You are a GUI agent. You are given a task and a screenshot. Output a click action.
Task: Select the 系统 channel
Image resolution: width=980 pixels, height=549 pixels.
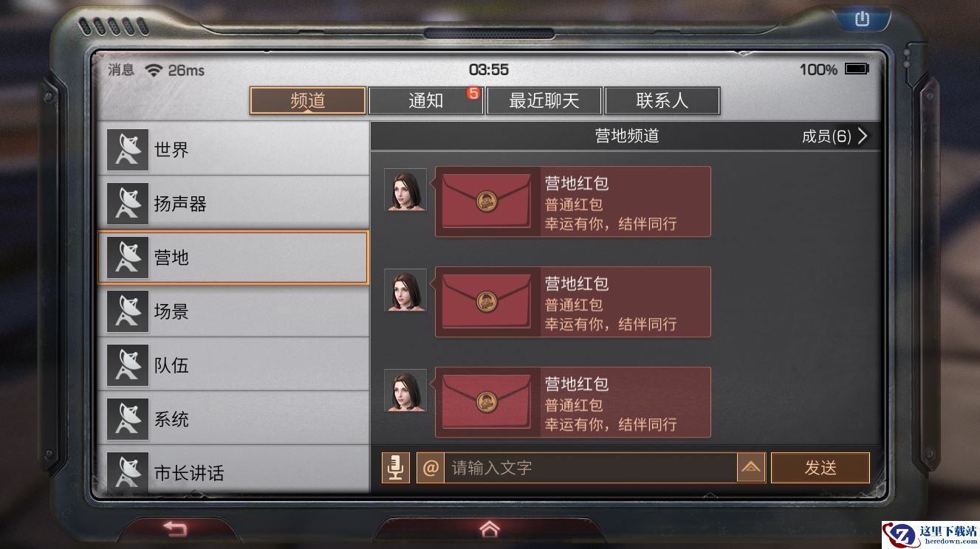(x=233, y=419)
